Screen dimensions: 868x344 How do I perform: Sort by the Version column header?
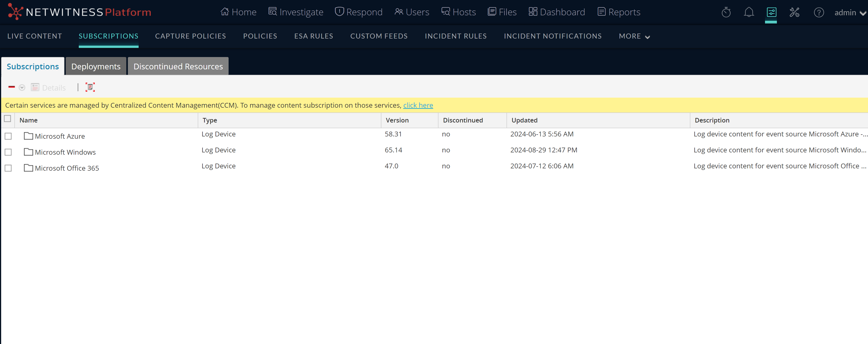pyautogui.click(x=397, y=120)
